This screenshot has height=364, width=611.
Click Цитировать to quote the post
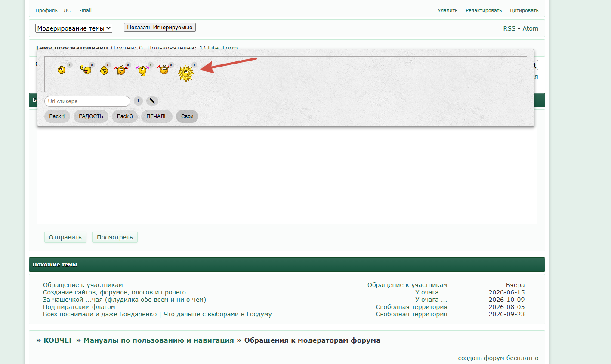[x=524, y=10]
